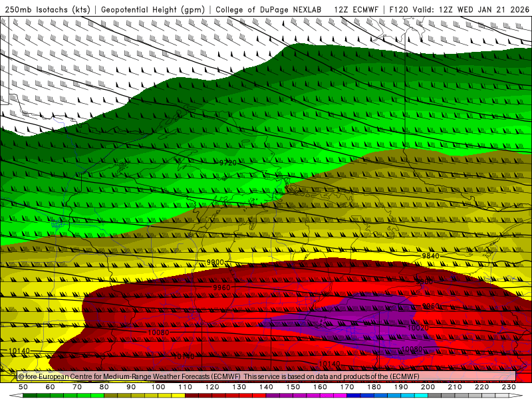Image resolution: width=532 pixels, height=399 pixels.
Task: Click the 70 knot colorbar label
Action: [x=77, y=387]
